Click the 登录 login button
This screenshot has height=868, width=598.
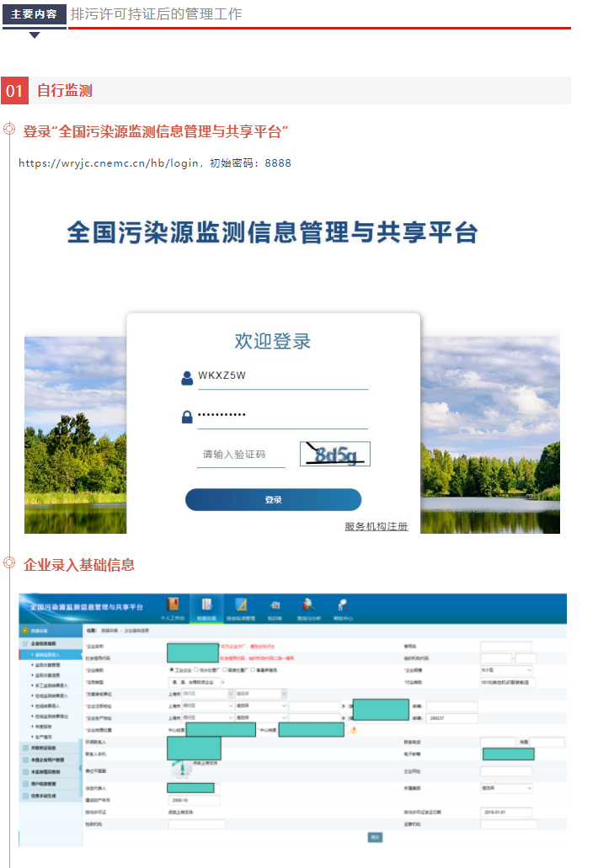pyautogui.click(x=273, y=500)
